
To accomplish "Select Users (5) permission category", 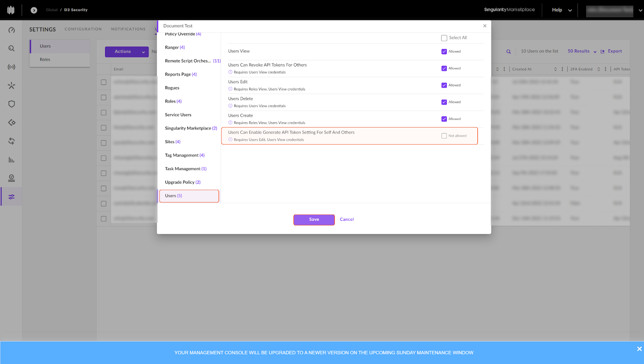I will [x=189, y=196].
